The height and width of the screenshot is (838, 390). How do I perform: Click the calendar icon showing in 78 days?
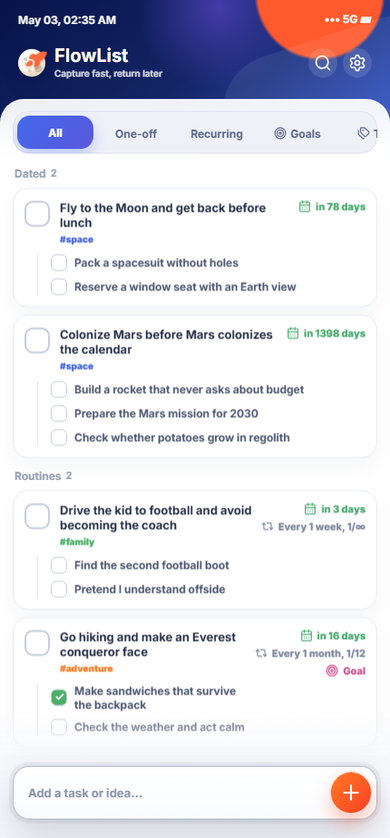pos(305,206)
